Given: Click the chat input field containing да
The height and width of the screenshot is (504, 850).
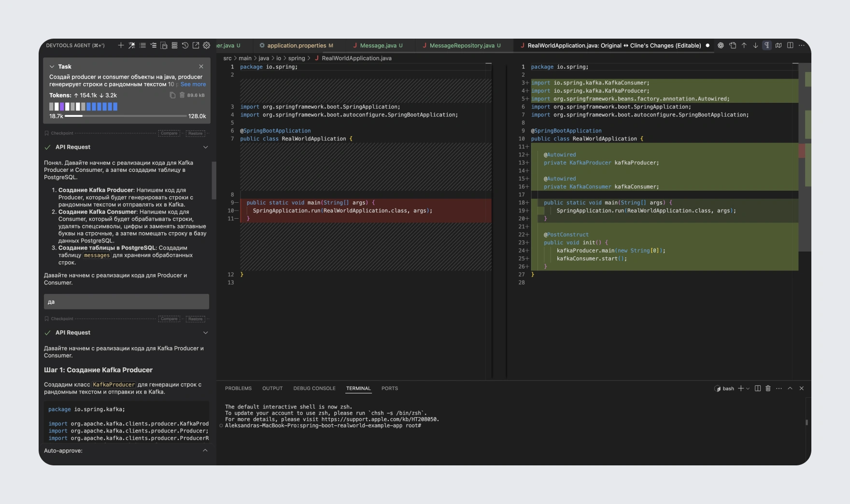Looking at the screenshot, I should pos(126,301).
